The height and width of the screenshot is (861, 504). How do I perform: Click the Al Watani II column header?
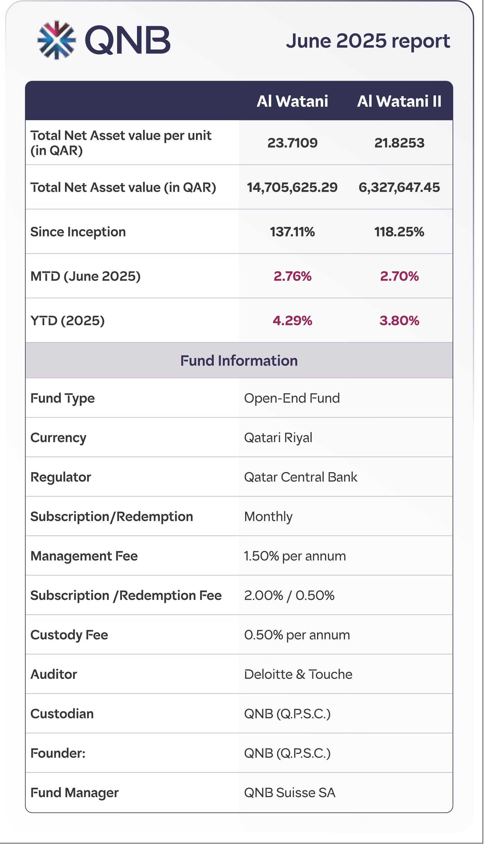[x=399, y=101]
